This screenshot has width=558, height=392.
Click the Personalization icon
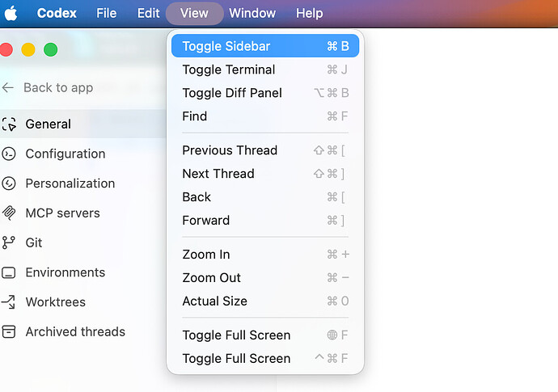(x=9, y=183)
